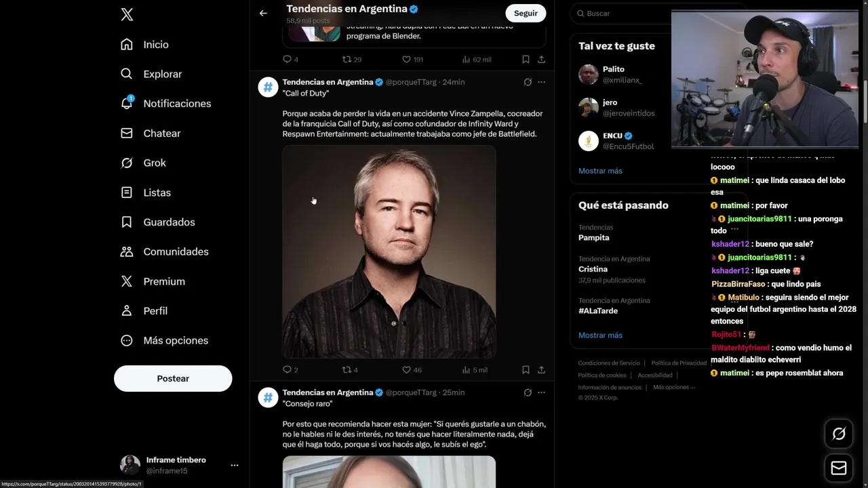Repost the Call of Duty post
Viewport: 868px width, 488px height.
[x=350, y=370]
